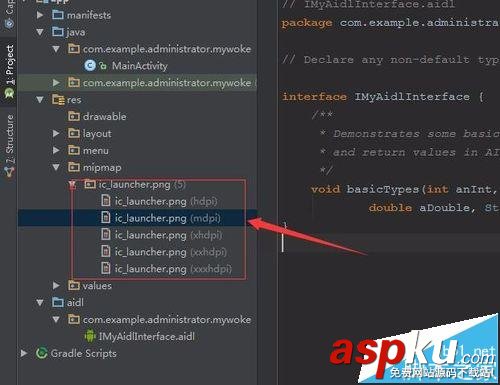This screenshot has width=500, height=385.
Task: Click the layout folder icon
Action: (74, 133)
